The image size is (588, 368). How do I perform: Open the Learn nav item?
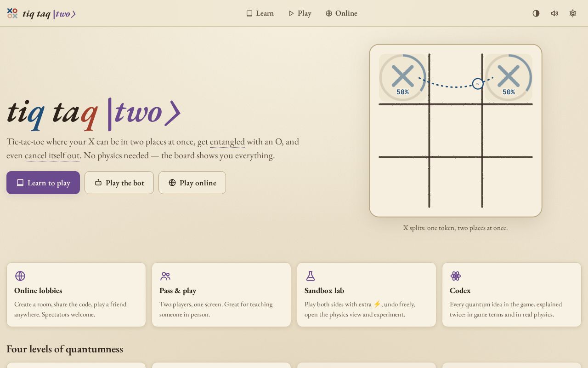pos(260,13)
